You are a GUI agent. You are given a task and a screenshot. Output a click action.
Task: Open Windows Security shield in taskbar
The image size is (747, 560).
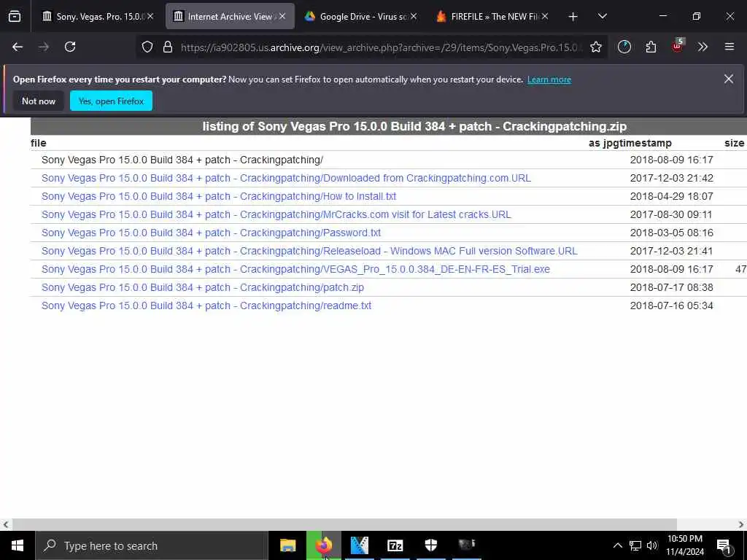430,545
